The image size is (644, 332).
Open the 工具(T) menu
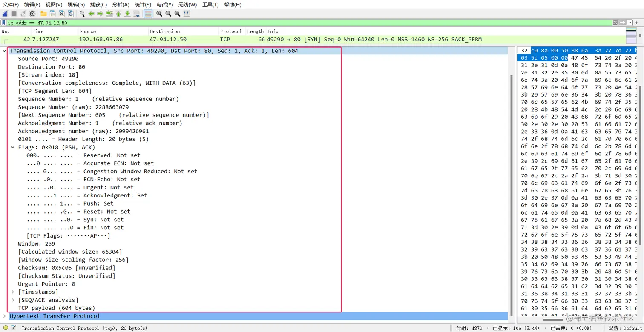click(x=210, y=4)
